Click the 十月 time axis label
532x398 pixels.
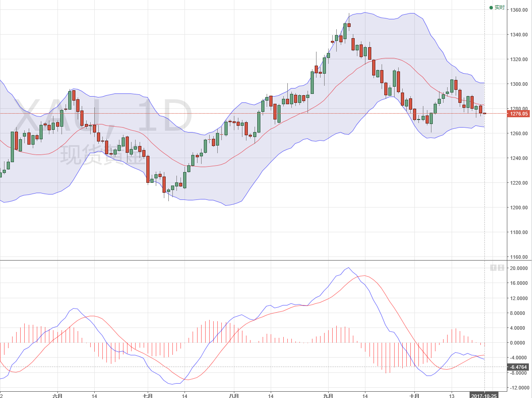pos(414,396)
